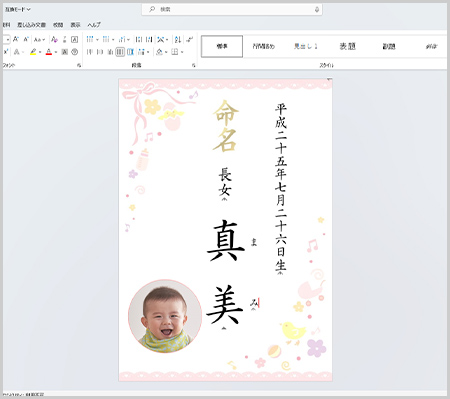Toggle distributed alignment icon

point(130,52)
